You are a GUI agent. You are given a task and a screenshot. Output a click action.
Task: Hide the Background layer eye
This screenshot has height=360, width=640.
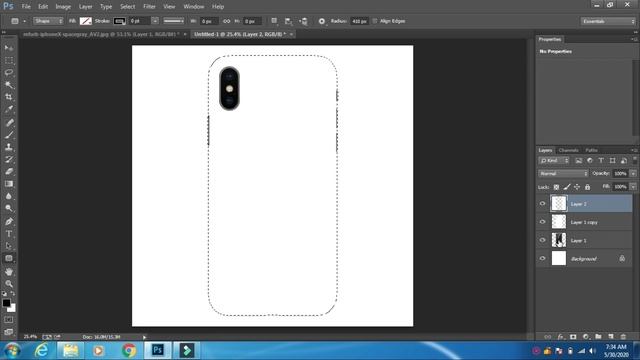tap(542, 258)
